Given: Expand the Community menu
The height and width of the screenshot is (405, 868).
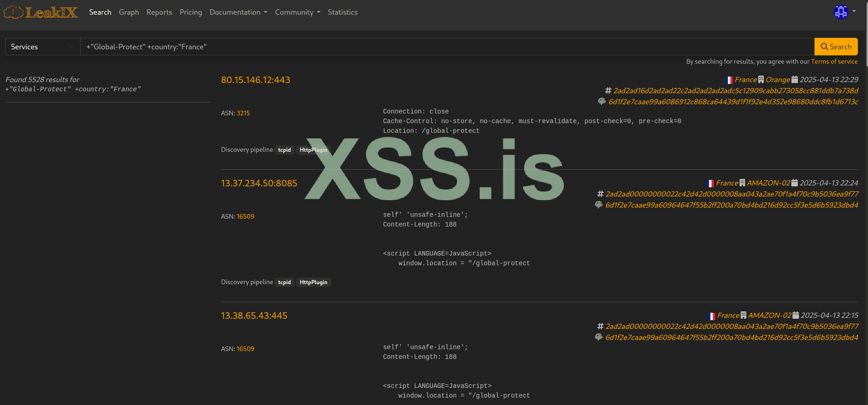Looking at the screenshot, I should click(x=297, y=12).
